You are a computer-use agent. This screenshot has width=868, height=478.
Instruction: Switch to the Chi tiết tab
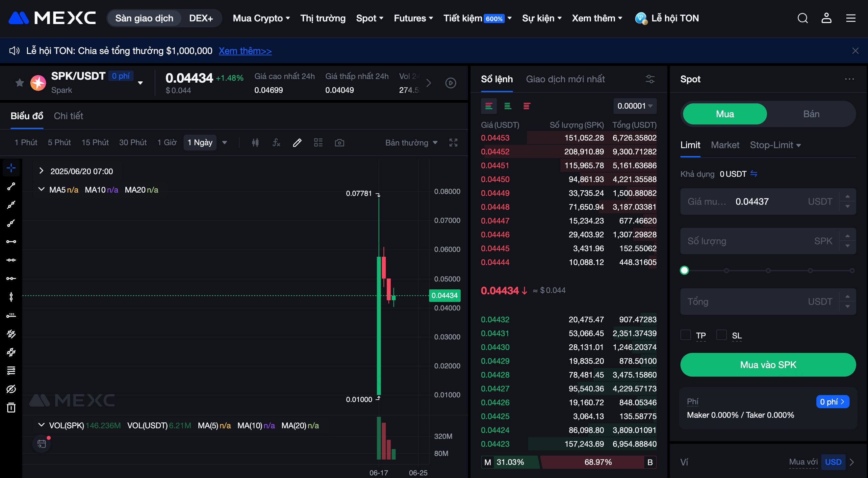click(x=68, y=116)
